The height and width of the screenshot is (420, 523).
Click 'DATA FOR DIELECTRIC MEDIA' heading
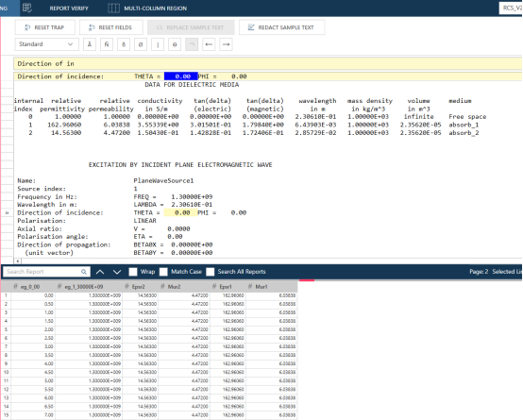[x=192, y=85]
